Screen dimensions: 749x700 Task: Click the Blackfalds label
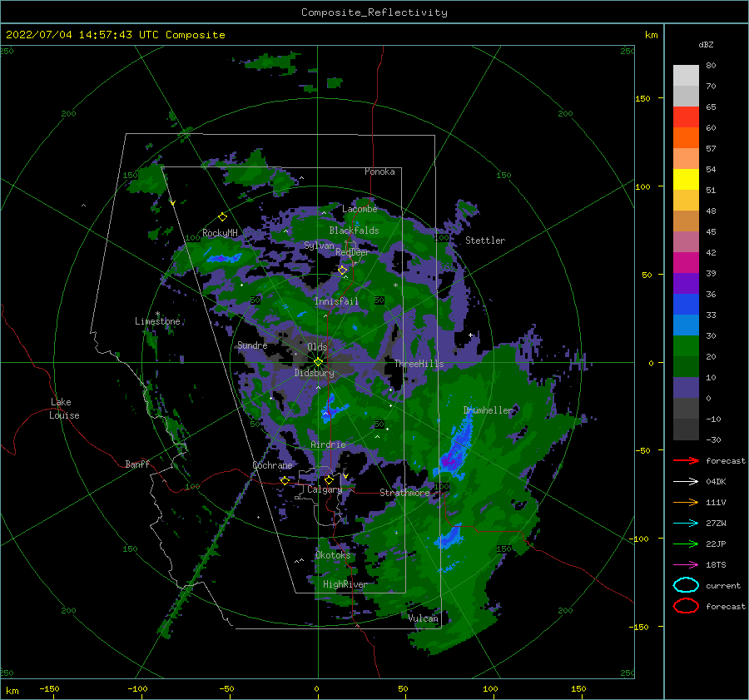click(354, 231)
